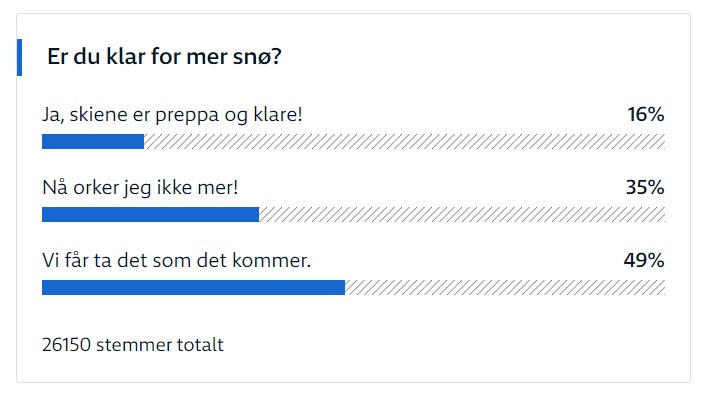This screenshot has width=702, height=401.
Task: Click the 49% result label
Action: tap(644, 260)
